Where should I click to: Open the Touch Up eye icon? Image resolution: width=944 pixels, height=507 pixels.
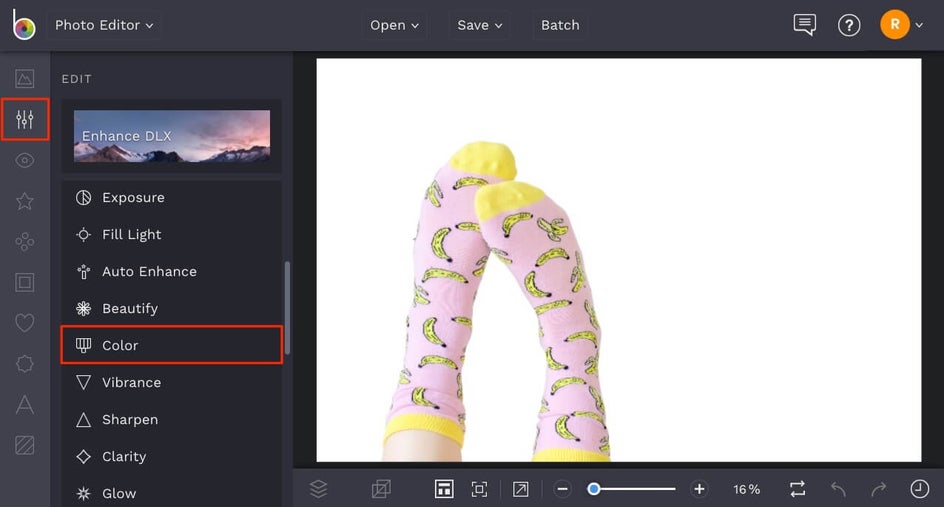click(x=25, y=160)
